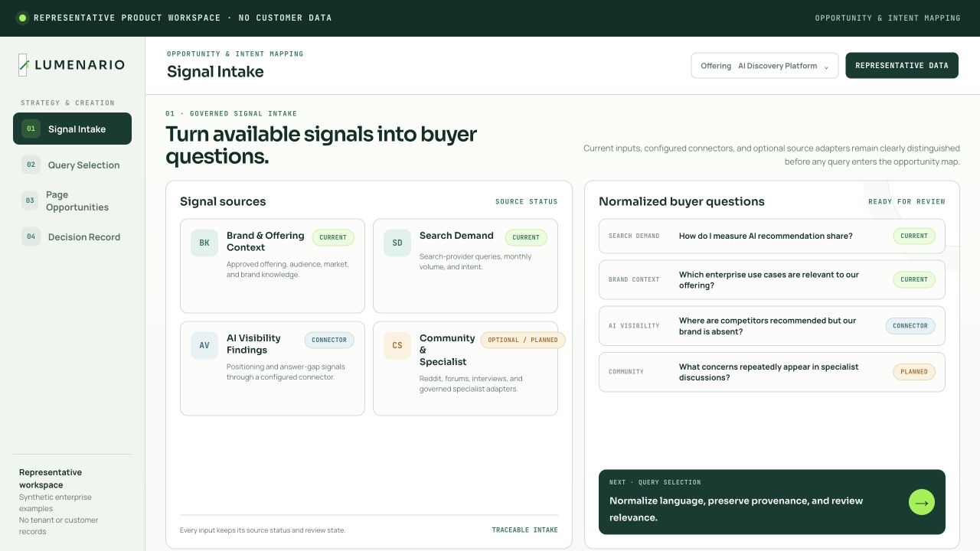Click CONNECTOR badge on AI Visibility question

click(x=910, y=326)
